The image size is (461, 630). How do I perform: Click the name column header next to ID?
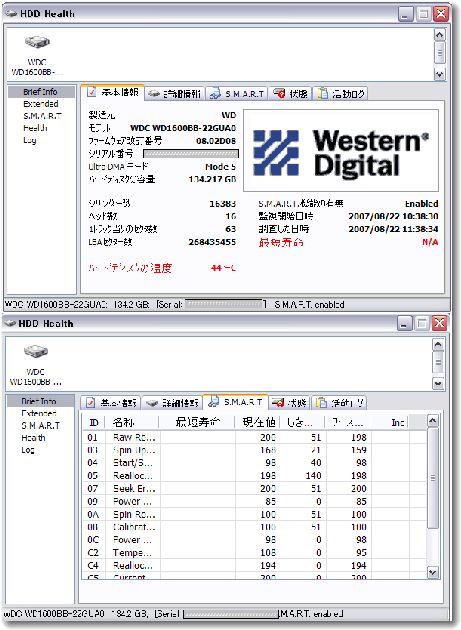point(132,422)
